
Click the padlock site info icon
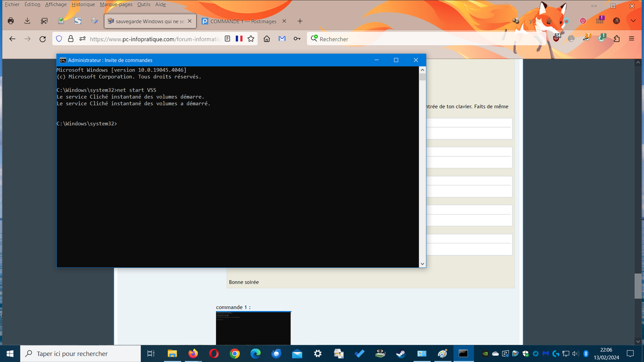click(70, 39)
